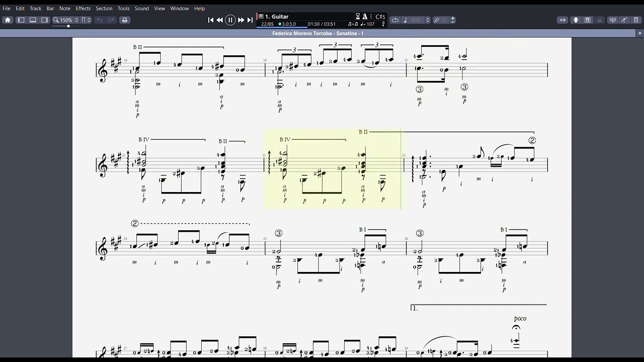This screenshot has width=644, height=362.
Task: Click the first ending bracket labeled 1.
Action: 478,307
